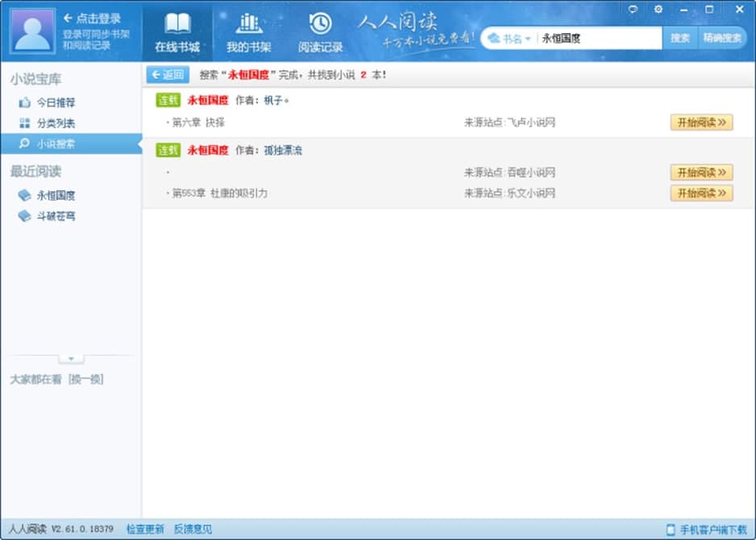Expand the 书名 search type dropdown
This screenshot has height=540, width=756.
coord(509,39)
